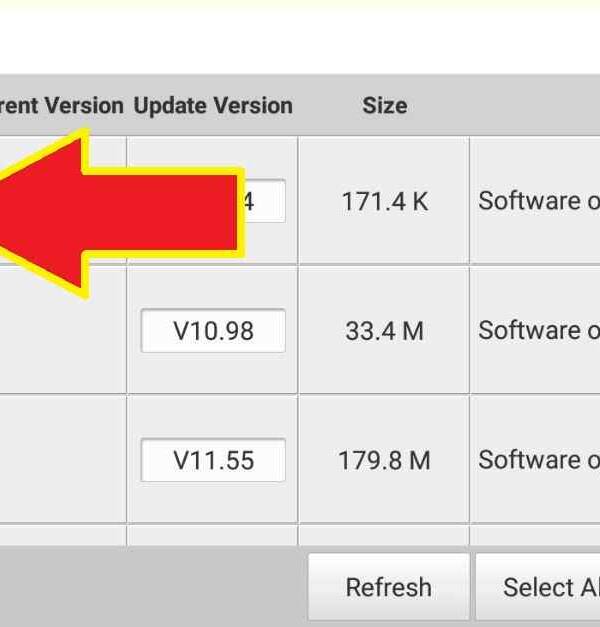Select the 171.4 K size cell
Screen dimensions: 600x627
click(384, 201)
